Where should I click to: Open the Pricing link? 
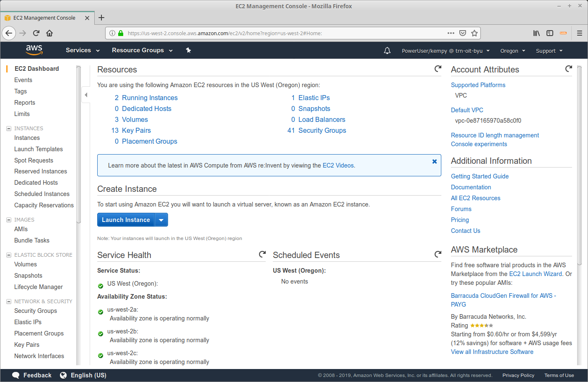(x=460, y=220)
